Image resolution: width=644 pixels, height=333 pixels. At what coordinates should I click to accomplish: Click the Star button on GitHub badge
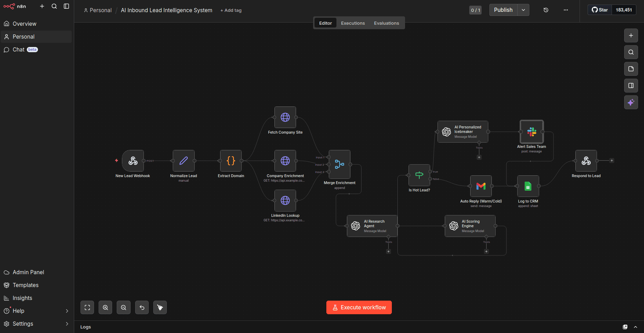tap(599, 10)
